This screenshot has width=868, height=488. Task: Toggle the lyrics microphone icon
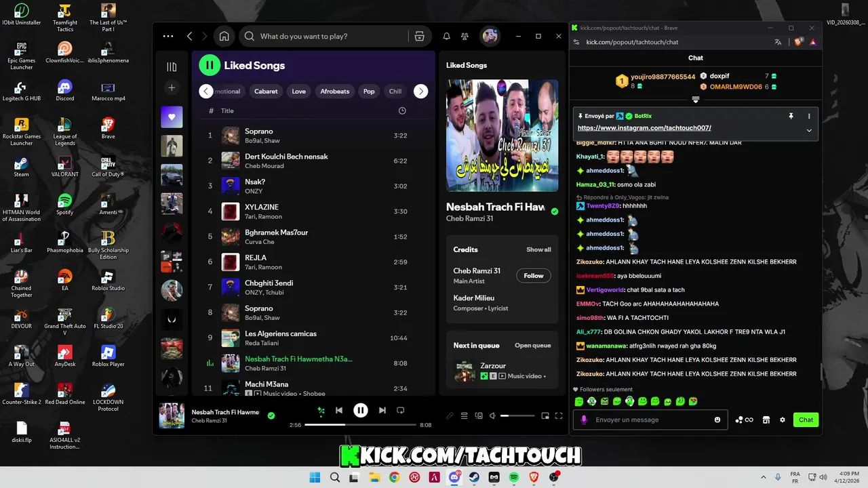tap(450, 415)
